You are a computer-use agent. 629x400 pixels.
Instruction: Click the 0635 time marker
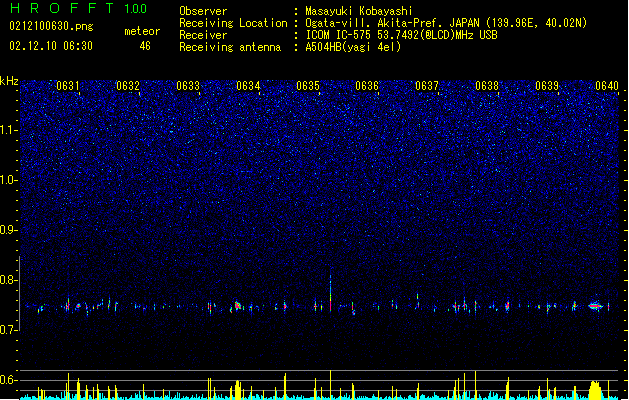[308, 85]
